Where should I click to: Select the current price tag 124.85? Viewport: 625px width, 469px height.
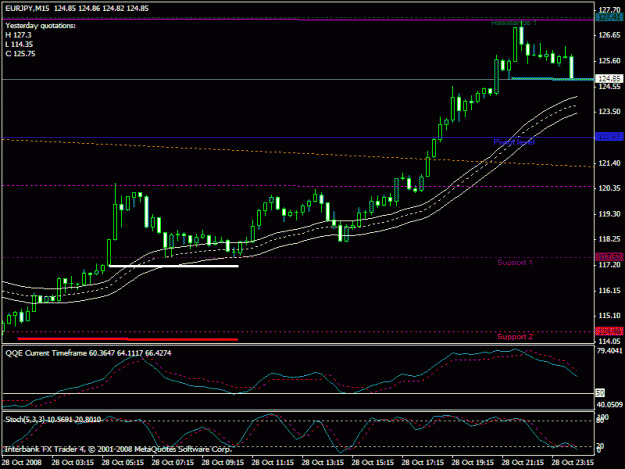point(609,79)
